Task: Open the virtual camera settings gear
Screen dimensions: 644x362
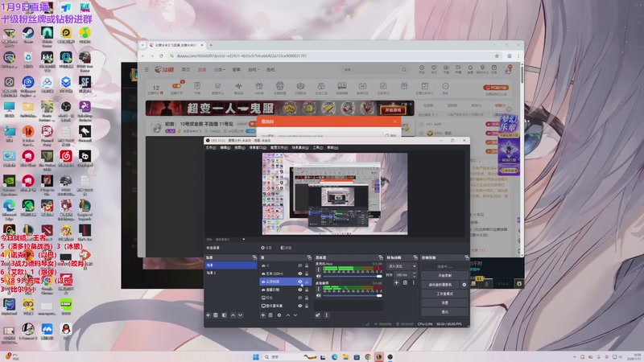Action: tap(464, 285)
